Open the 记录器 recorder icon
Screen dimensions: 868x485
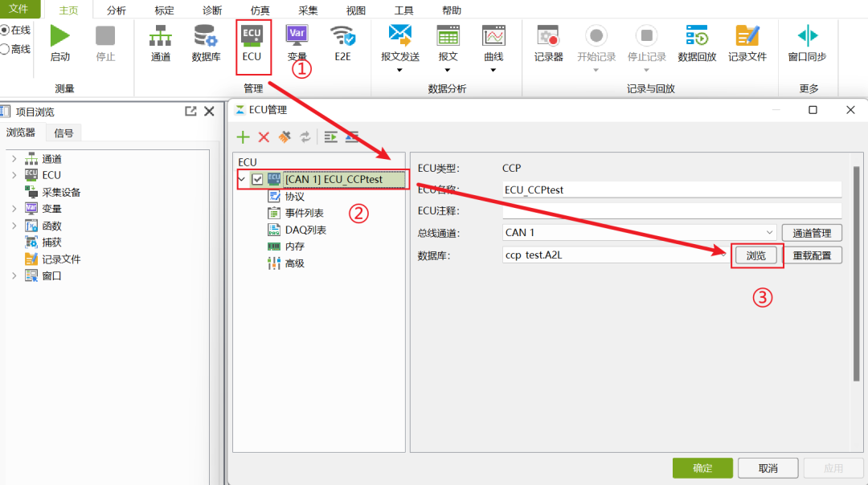click(548, 36)
